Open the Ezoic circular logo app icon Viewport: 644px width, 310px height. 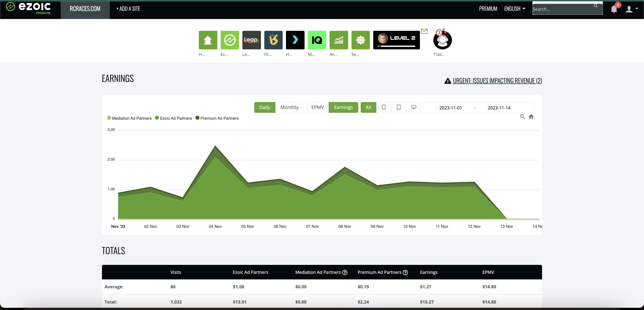229,40
